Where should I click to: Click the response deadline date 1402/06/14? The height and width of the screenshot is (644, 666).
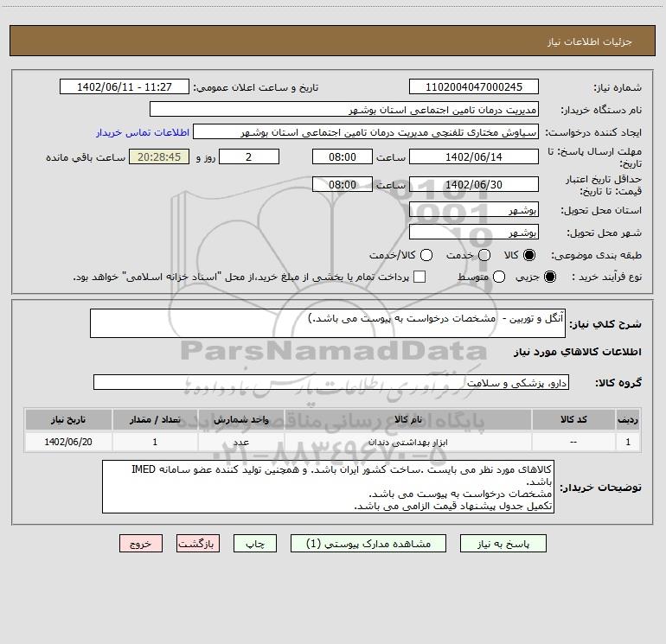tap(474, 156)
